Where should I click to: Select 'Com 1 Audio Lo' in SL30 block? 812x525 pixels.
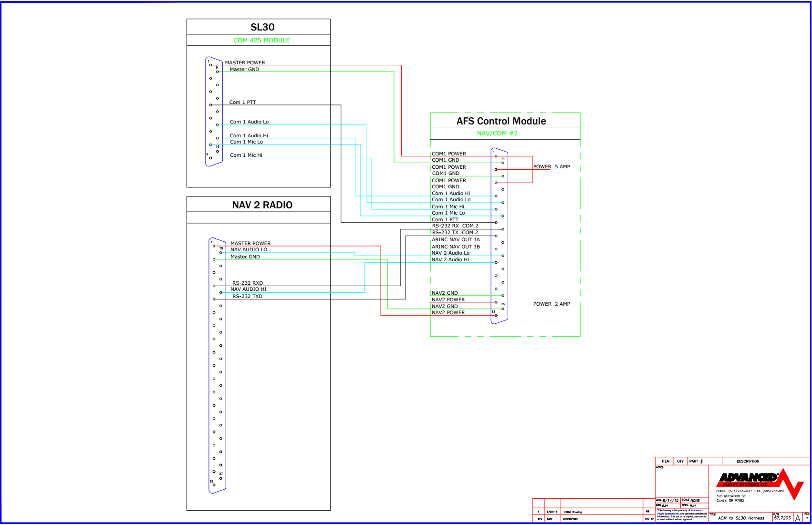[x=249, y=122]
